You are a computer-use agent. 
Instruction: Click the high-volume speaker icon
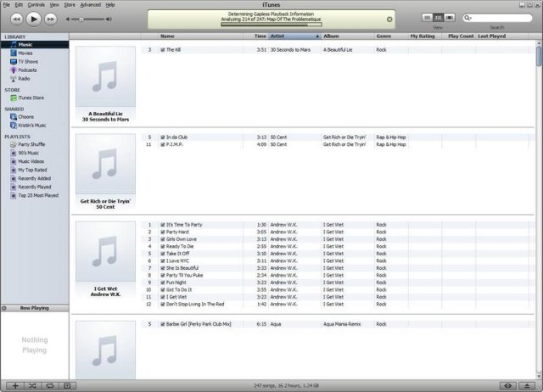click(x=109, y=20)
